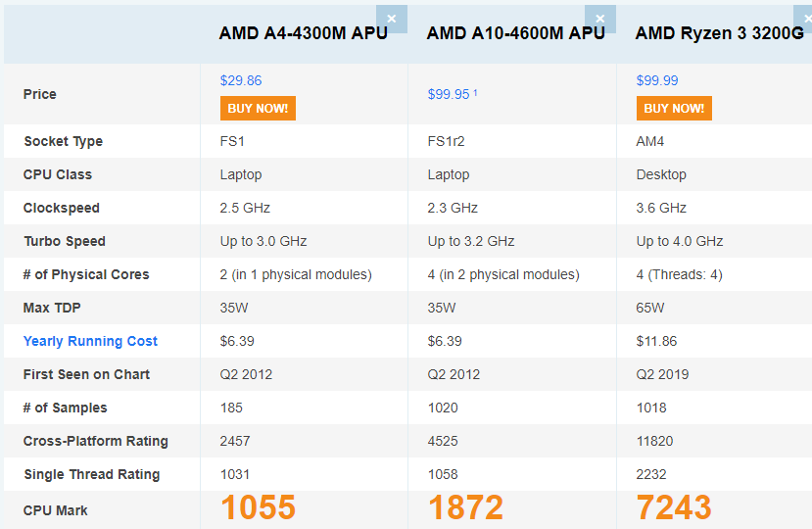
Task: Select the 2.3 GHz clockspeed value
Action: tap(453, 208)
